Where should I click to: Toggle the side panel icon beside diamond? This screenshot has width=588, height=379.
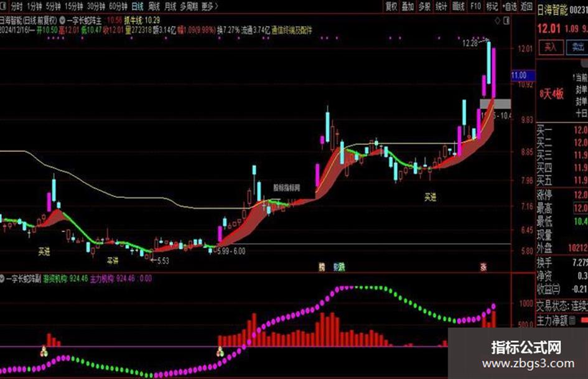pyautogui.click(x=506, y=21)
